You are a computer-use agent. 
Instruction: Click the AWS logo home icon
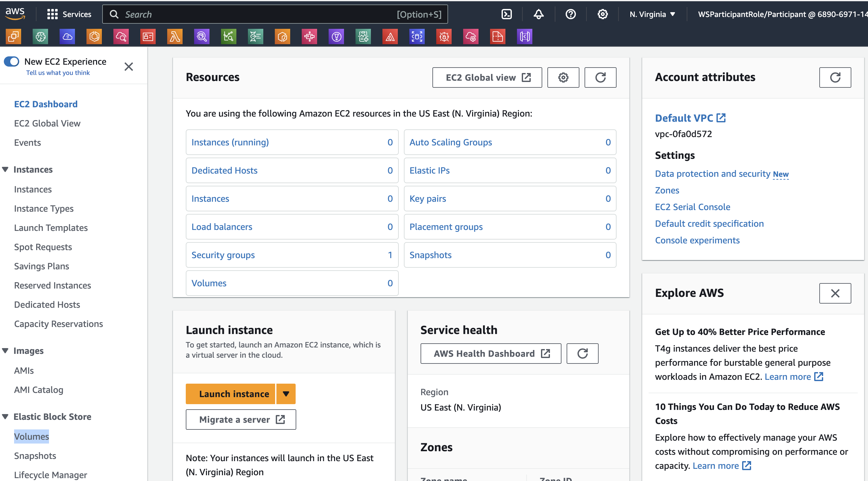click(15, 14)
